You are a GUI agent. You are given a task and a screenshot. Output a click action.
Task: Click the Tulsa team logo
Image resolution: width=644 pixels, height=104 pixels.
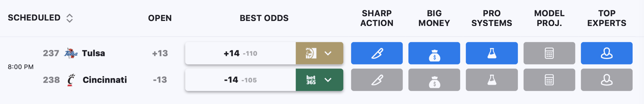[x=71, y=53]
